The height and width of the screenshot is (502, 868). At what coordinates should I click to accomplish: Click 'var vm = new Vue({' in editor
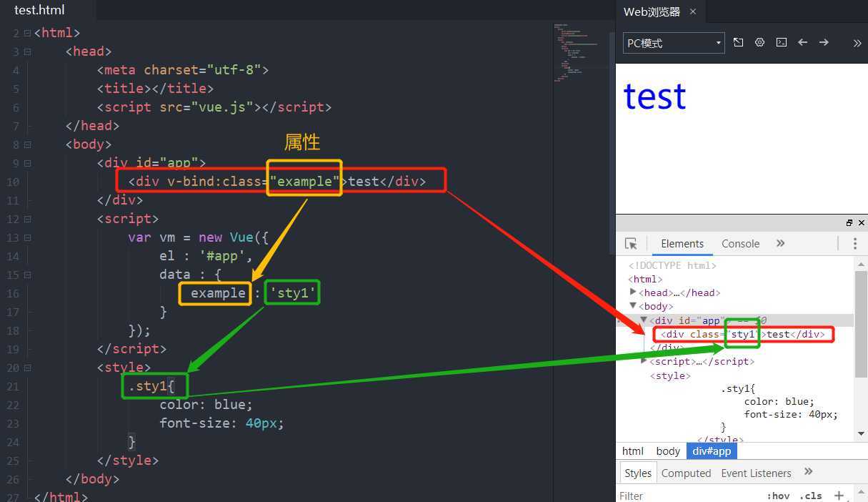point(199,237)
